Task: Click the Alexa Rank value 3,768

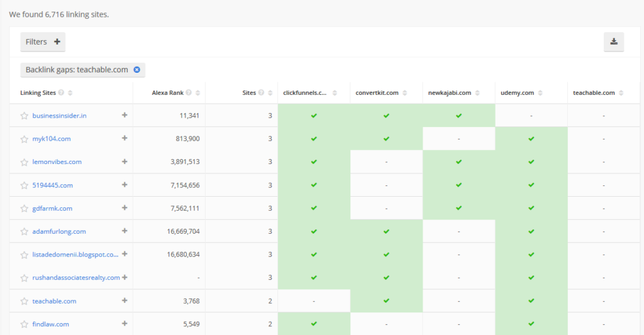Action: (191, 301)
